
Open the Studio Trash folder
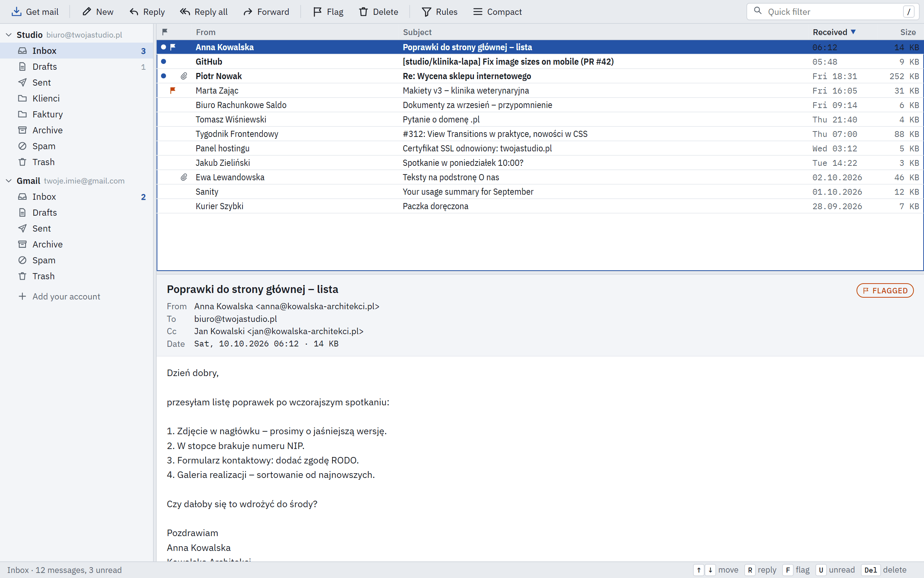pos(77,162)
